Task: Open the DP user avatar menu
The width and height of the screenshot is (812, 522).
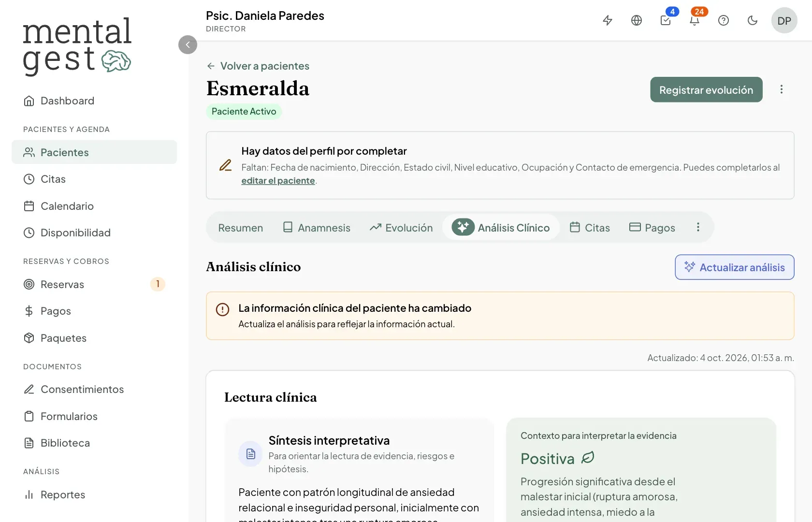Action: pos(784,20)
